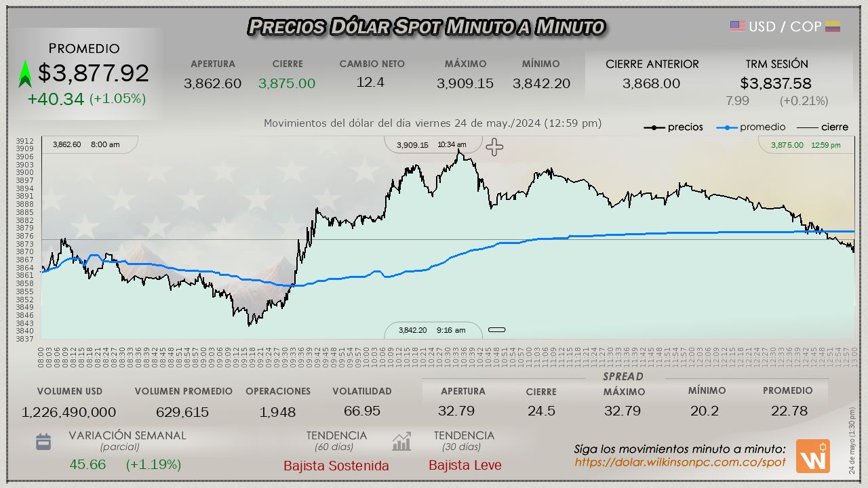Image resolution: width=868 pixels, height=488 pixels.
Task: Click the USD / COP currency pair label
Action: [785, 26]
